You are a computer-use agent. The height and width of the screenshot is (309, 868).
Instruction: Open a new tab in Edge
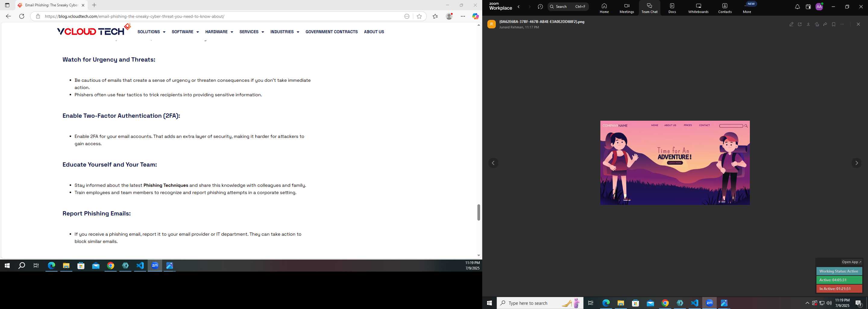(x=94, y=5)
